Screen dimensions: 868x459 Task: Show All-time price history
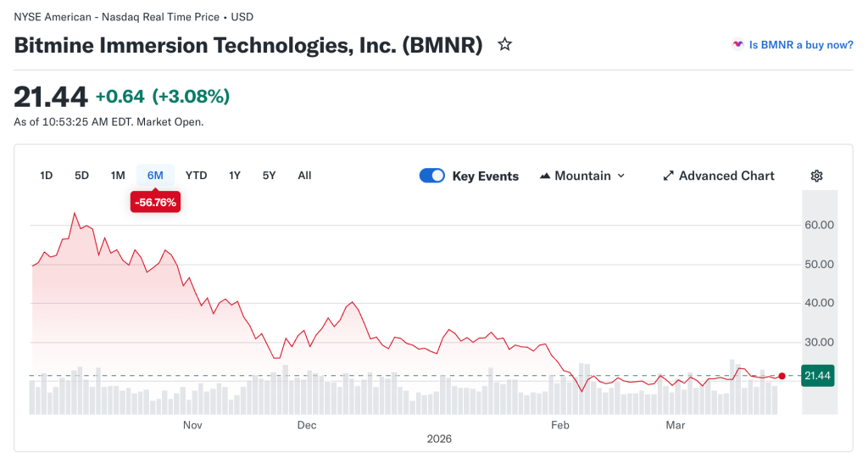304,176
